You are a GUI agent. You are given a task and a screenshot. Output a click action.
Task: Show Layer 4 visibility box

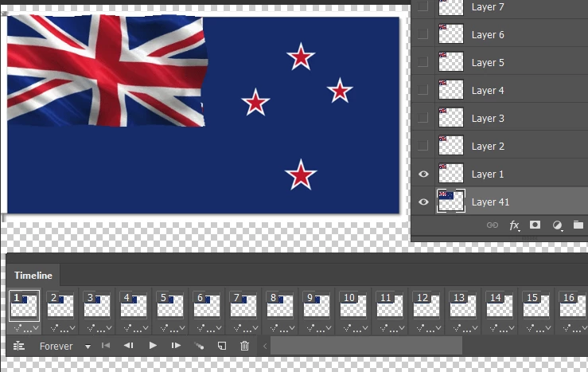(x=423, y=89)
